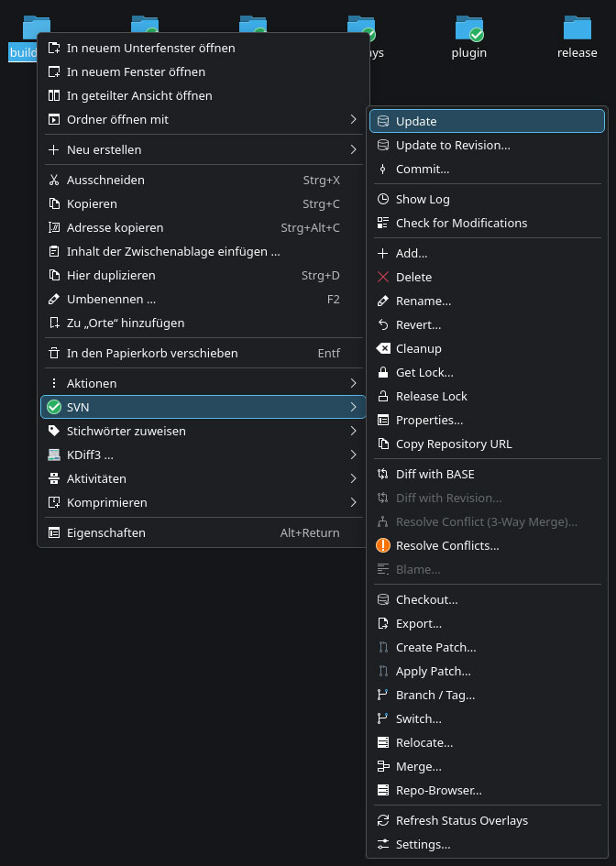This screenshot has height=866, width=616.
Task: Choose In neuem Fenster öffnen
Action: click(x=203, y=71)
